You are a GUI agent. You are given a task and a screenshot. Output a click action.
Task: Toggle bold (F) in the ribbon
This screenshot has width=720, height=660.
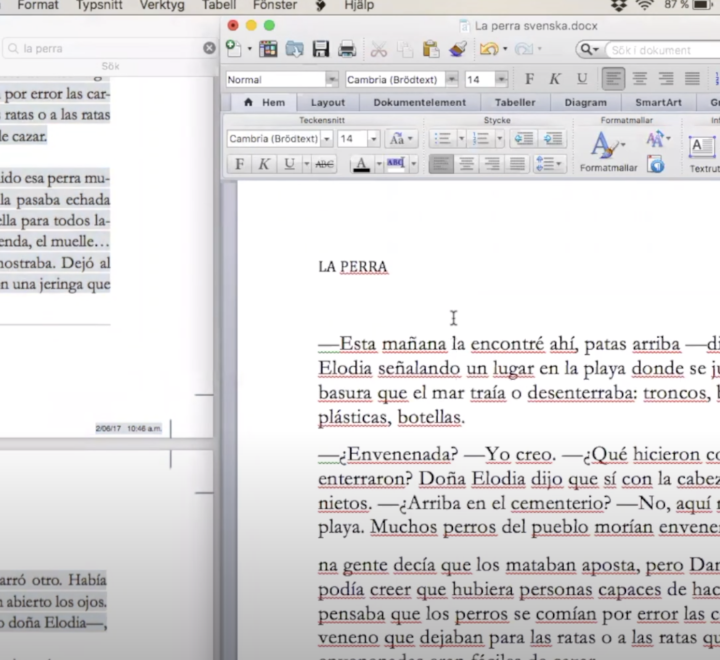239,164
